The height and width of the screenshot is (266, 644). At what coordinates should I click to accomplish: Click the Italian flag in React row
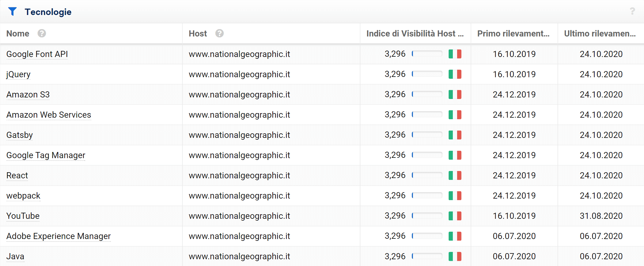pyautogui.click(x=455, y=175)
